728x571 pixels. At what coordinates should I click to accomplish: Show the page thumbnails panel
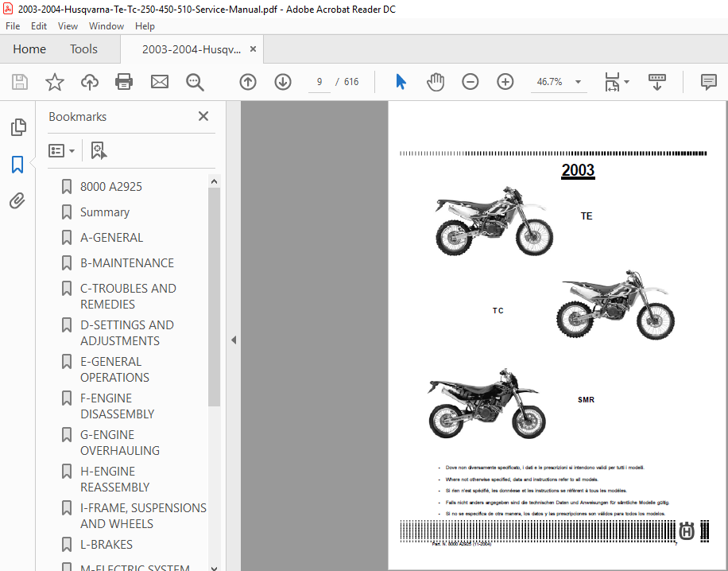click(18, 127)
